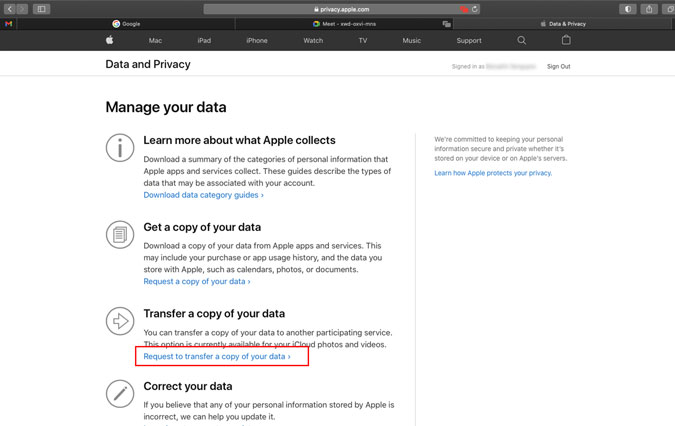Screen dimensions: 675x426
Task: Open TV in Apple navigation
Action: [x=363, y=40]
